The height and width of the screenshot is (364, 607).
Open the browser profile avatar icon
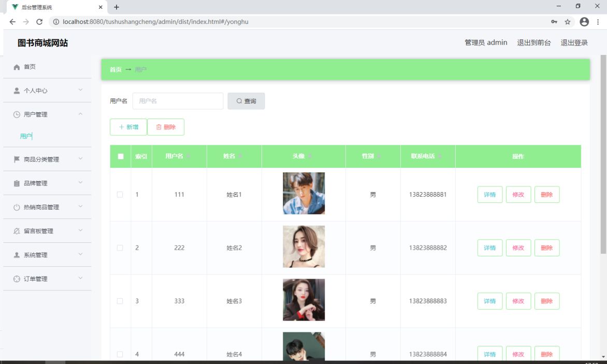(x=584, y=22)
